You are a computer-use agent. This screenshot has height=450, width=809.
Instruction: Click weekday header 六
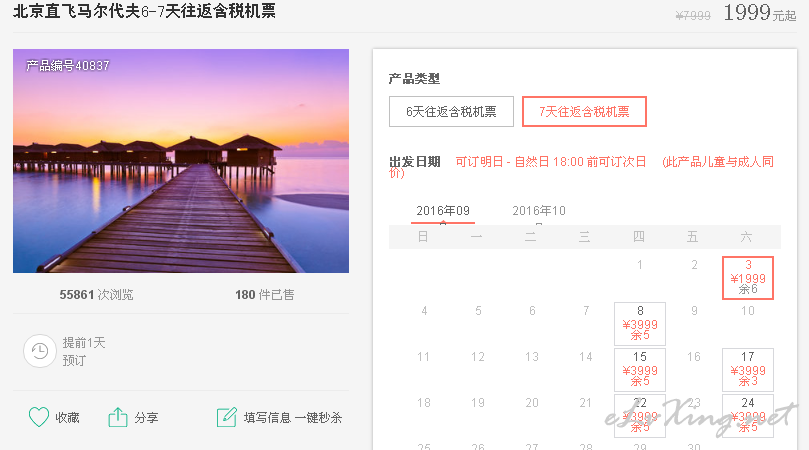[x=747, y=237]
